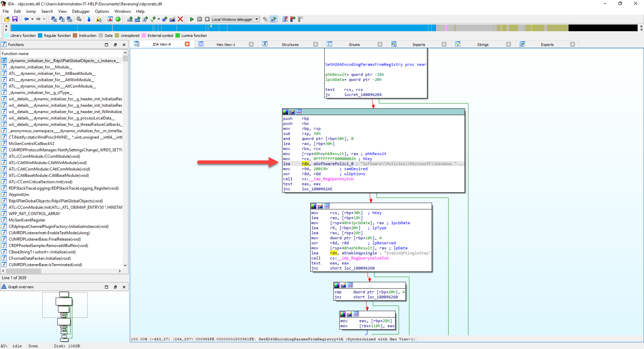Select the Text search icon
The image size is (644, 349).
tap(62, 19)
